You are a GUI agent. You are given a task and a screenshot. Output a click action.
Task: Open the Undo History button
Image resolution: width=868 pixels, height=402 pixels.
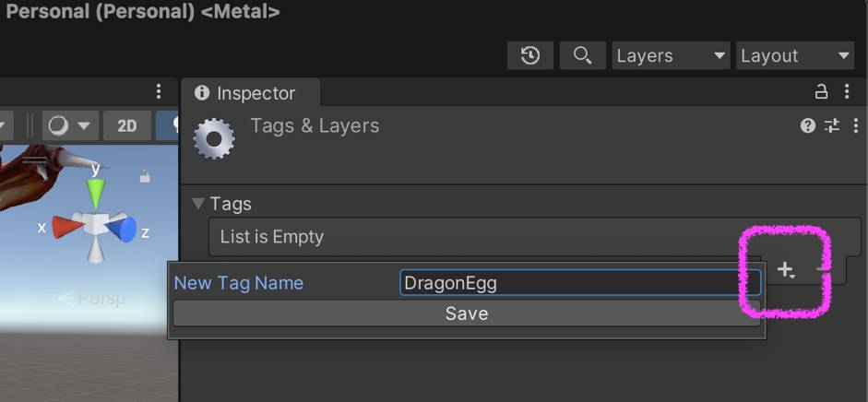click(x=530, y=55)
